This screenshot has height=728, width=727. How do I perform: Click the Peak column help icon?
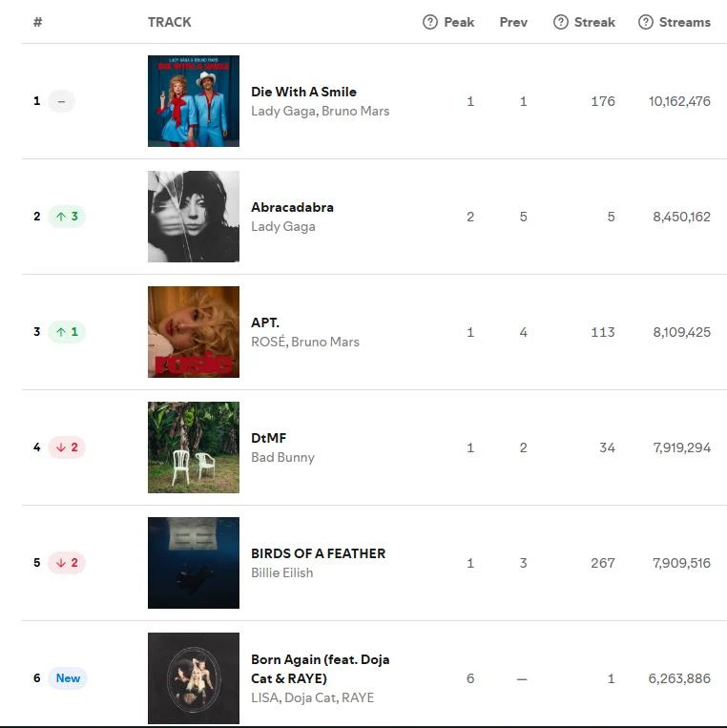(x=430, y=22)
